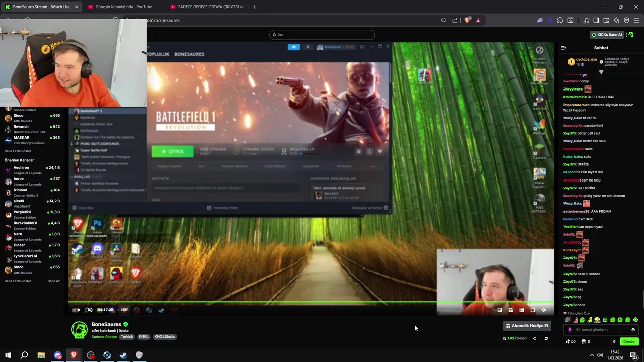
Task: Click Abonelik Hediye Et button
Action: (x=527, y=326)
